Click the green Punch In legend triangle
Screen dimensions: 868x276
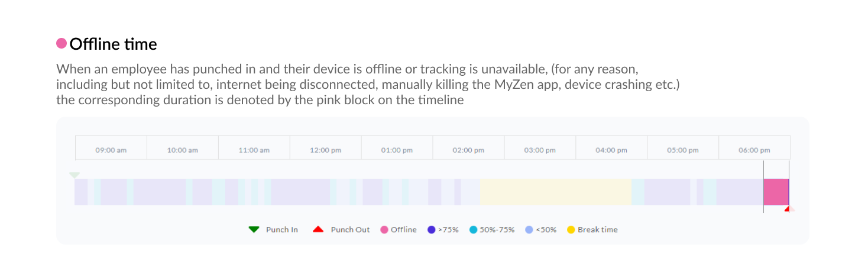tap(254, 230)
